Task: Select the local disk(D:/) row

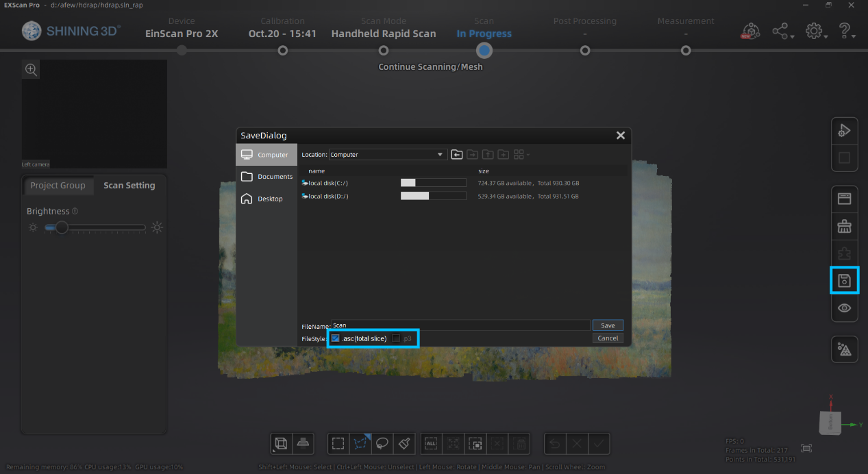Action: tap(464, 196)
